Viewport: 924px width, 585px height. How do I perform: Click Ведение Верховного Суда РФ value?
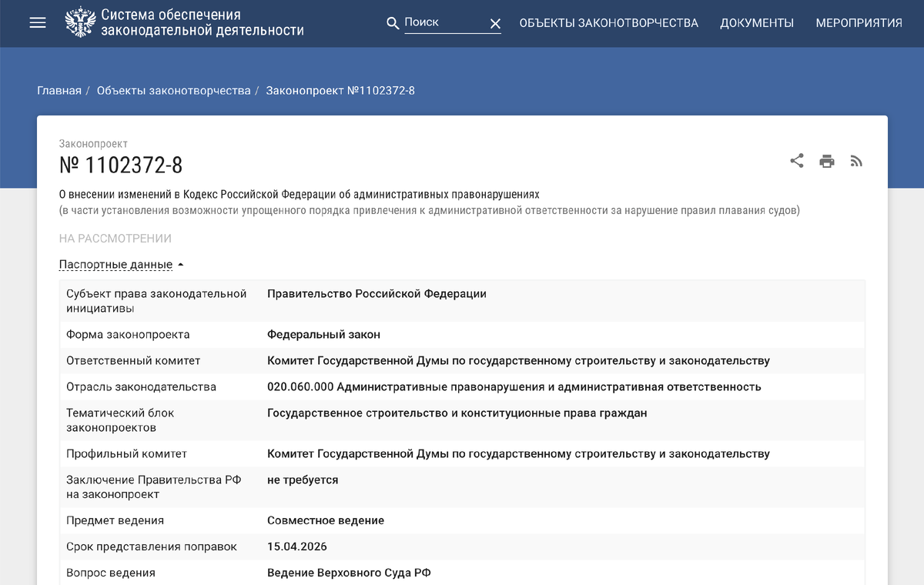(x=349, y=573)
